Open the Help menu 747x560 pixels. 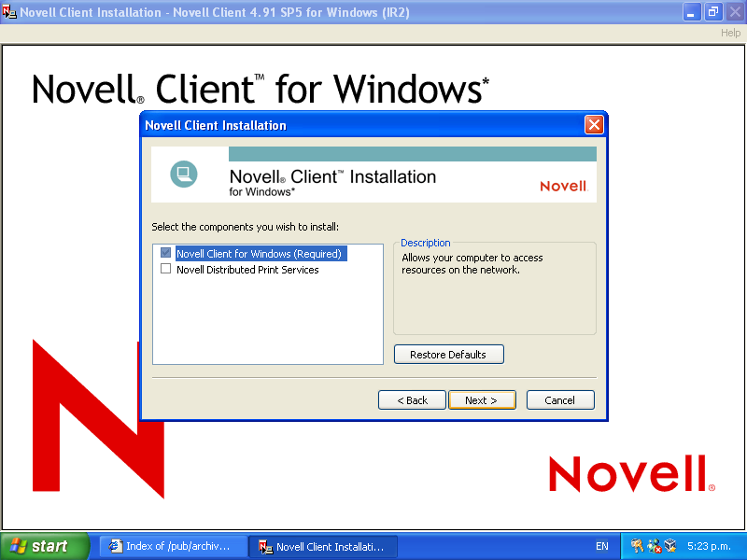pos(730,33)
